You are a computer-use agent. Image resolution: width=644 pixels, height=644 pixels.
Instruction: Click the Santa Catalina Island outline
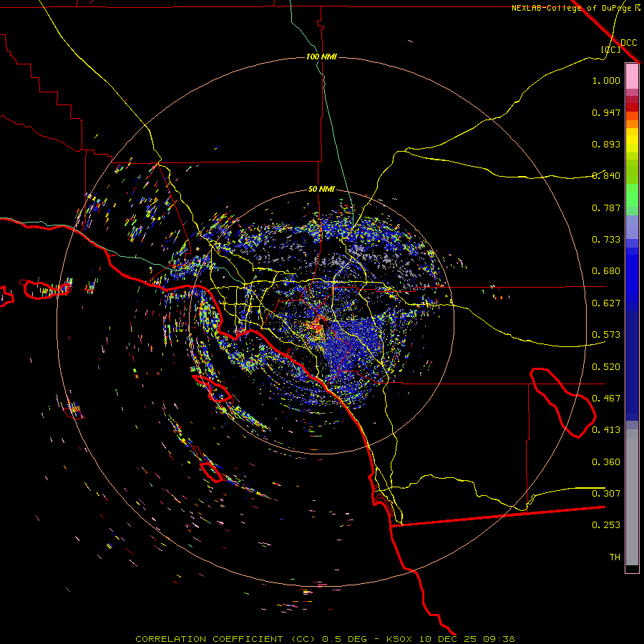point(213,388)
